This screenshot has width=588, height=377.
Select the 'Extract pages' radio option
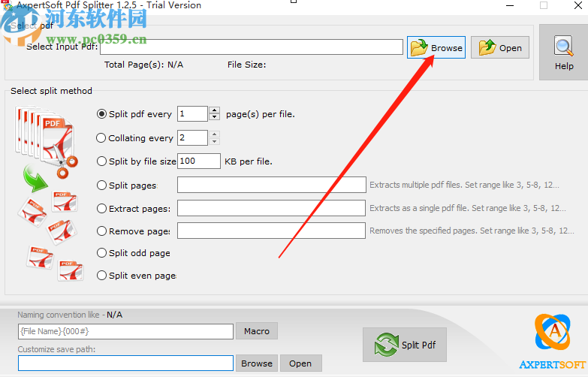tap(101, 209)
